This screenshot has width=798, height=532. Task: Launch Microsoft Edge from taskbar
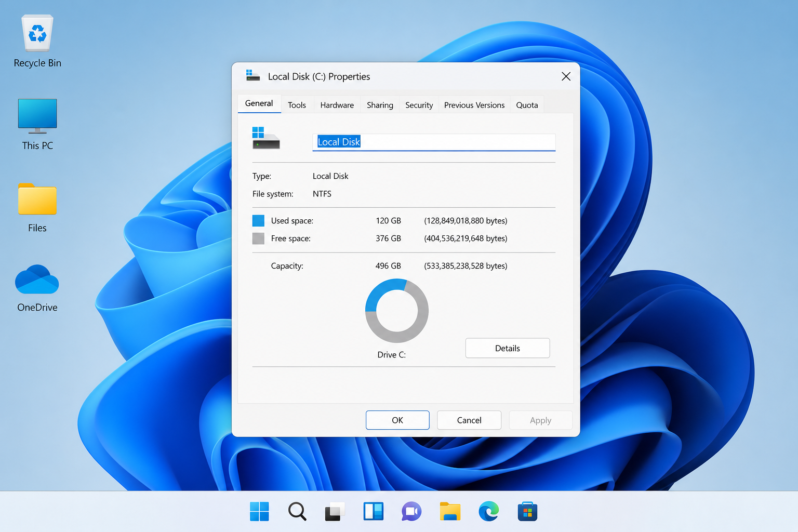pos(488,512)
